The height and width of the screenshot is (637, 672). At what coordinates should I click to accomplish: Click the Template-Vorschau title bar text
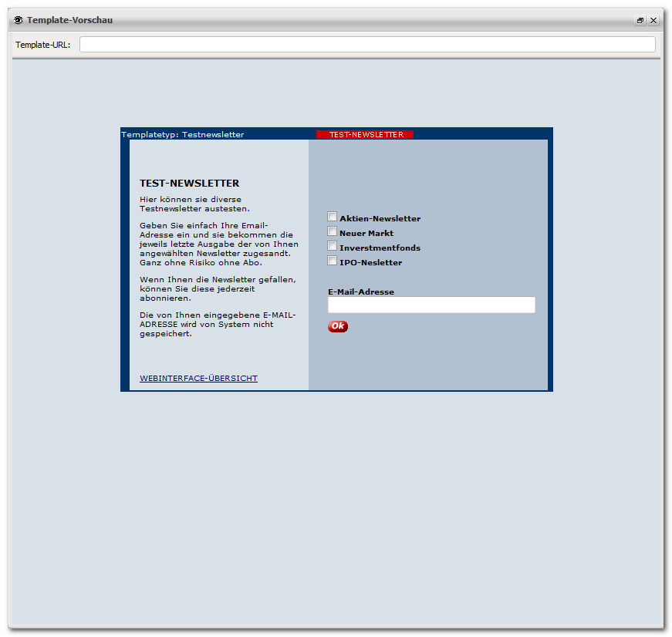click(x=69, y=20)
